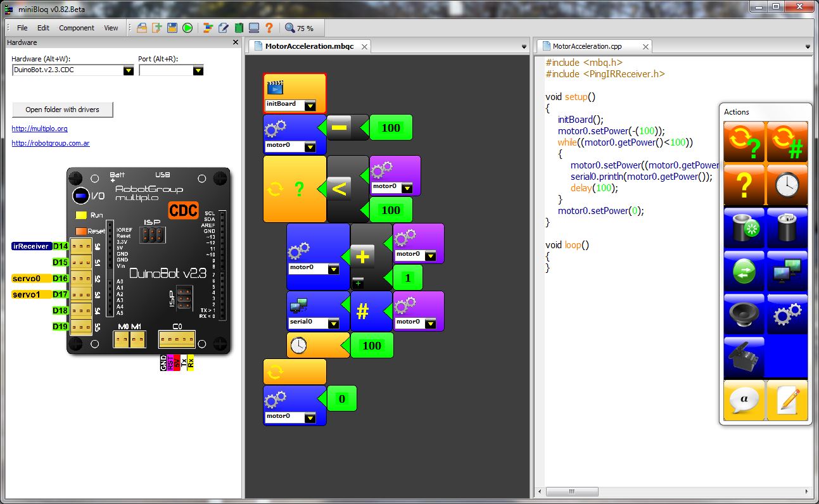Click Open folder with drivers button

pyautogui.click(x=63, y=110)
